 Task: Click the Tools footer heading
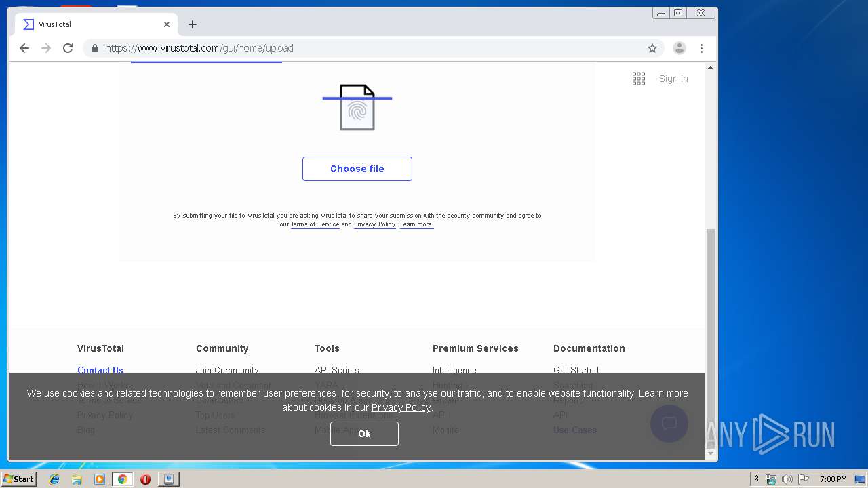(x=327, y=348)
